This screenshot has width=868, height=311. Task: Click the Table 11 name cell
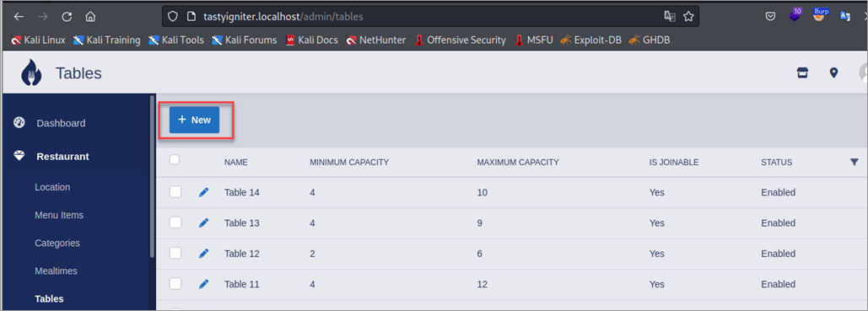click(x=242, y=284)
